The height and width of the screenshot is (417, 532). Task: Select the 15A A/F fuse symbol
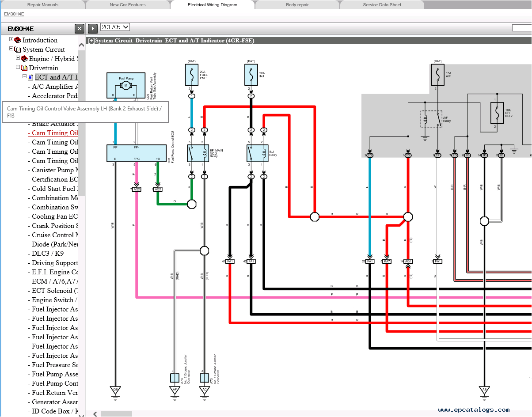click(x=437, y=74)
